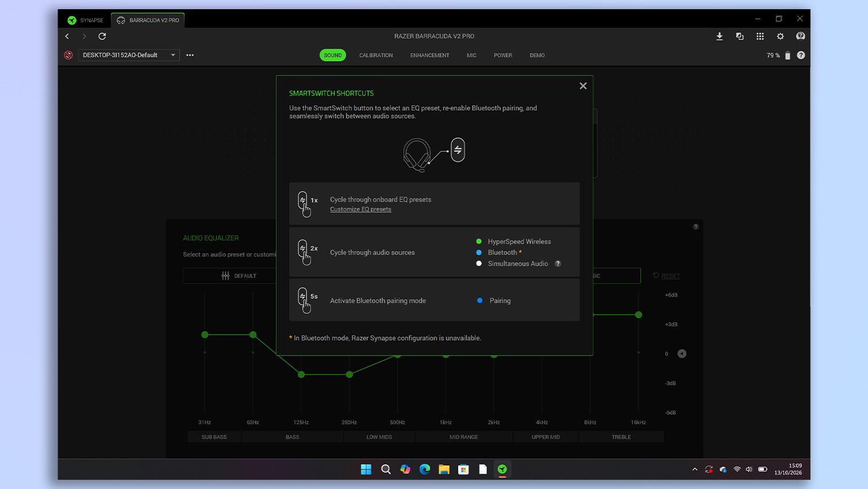Click the forward navigation arrow
Screen dimensions: 868x489
pyautogui.click(x=85, y=36)
